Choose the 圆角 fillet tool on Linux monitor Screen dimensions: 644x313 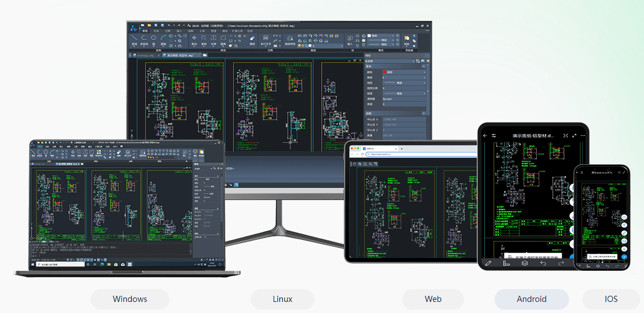(x=223, y=40)
